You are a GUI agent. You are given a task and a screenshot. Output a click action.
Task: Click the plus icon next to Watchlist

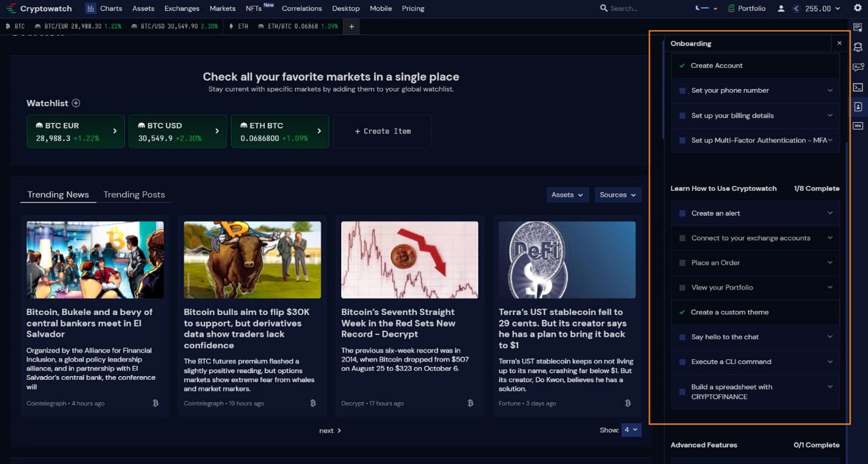click(76, 103)
